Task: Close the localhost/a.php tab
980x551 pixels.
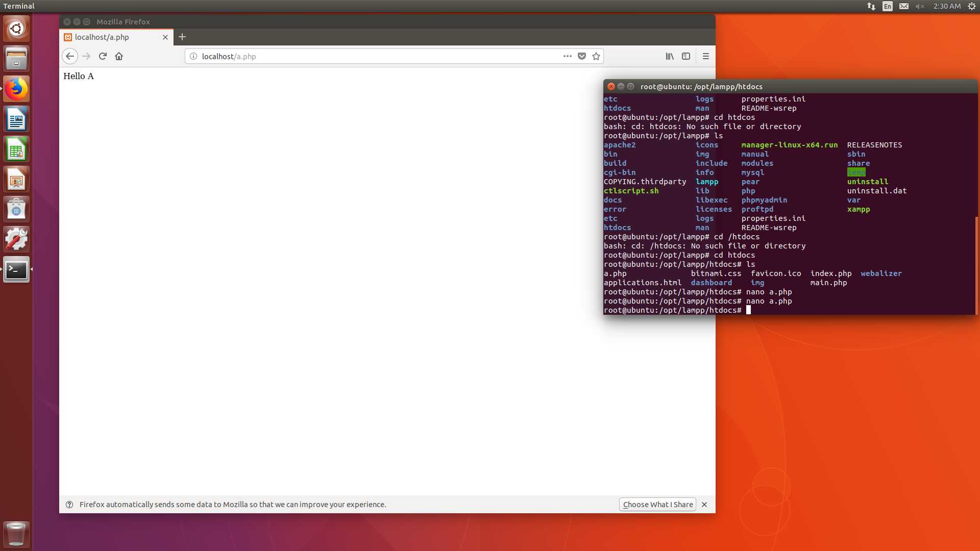Action: tap(165, 37)
